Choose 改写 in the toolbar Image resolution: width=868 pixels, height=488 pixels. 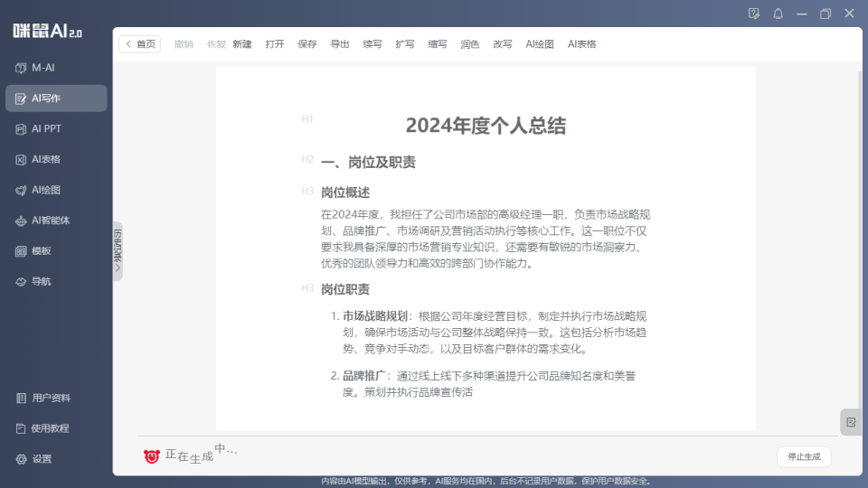(503, 44)
